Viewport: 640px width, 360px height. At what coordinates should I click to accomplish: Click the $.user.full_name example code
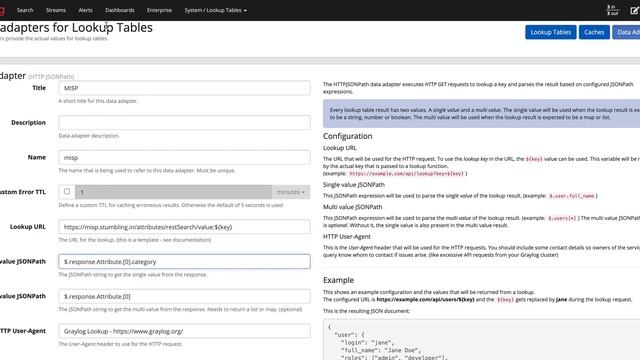[x=571, y=196]
